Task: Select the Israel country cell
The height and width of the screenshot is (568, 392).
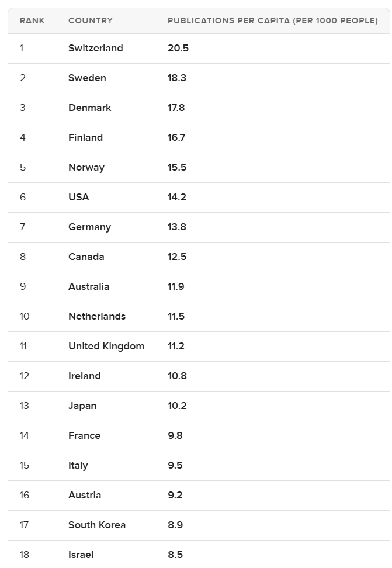Action: click(81, 555)
